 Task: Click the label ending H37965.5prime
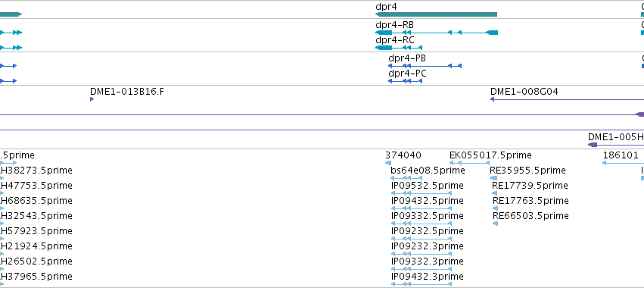[36, 277]
